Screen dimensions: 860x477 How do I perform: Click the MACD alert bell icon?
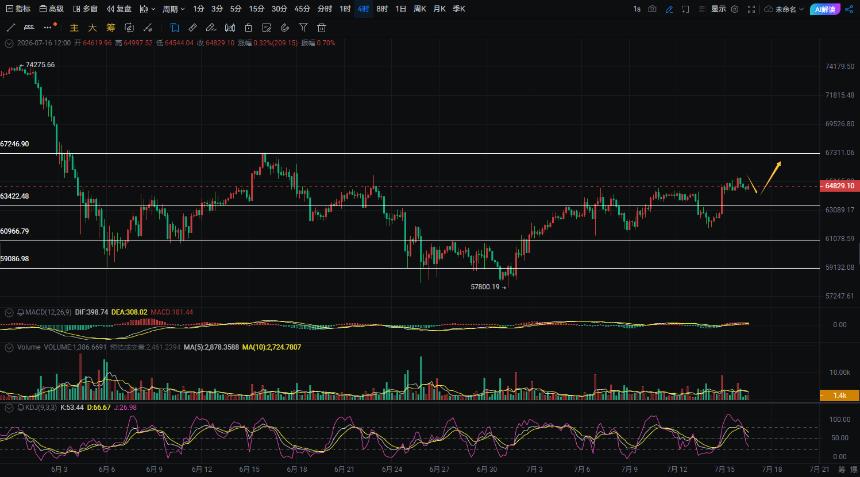[x=20, y=312]
